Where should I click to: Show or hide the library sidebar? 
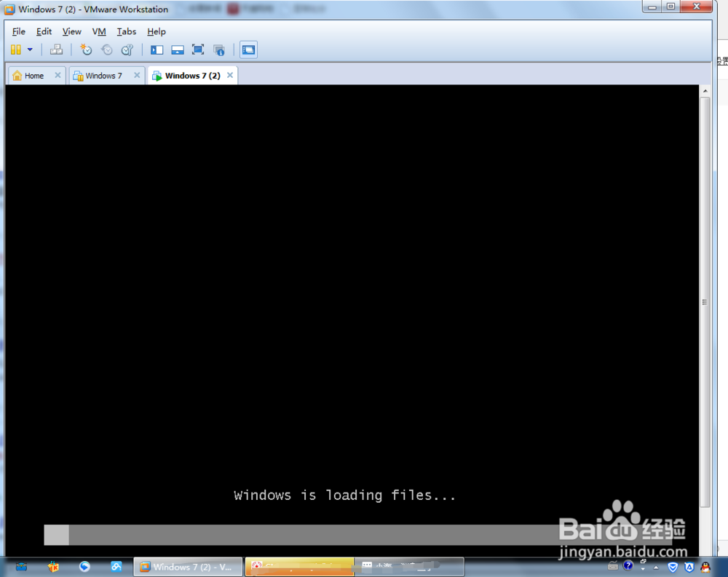[157, 49]
